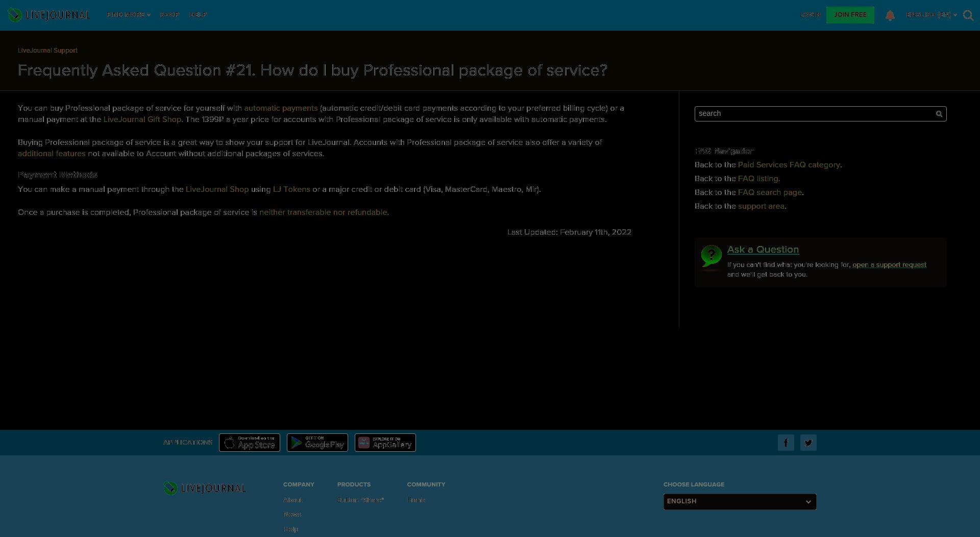Open the footer News link
980x537 pixels.
(292, 515)
